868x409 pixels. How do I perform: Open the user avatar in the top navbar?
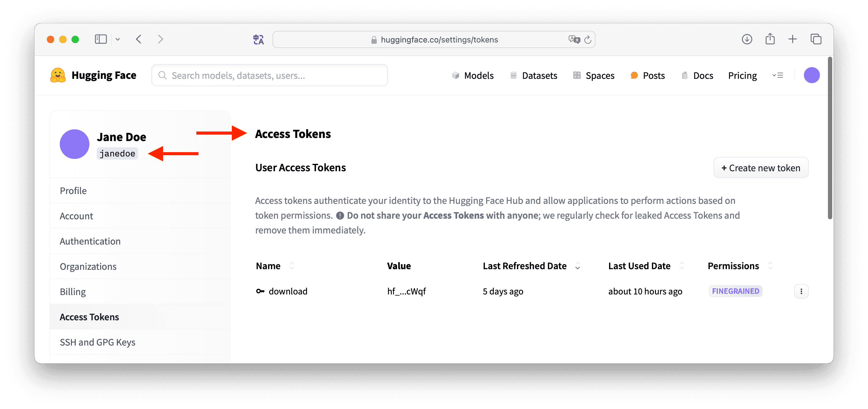click(x=811, y=75)
